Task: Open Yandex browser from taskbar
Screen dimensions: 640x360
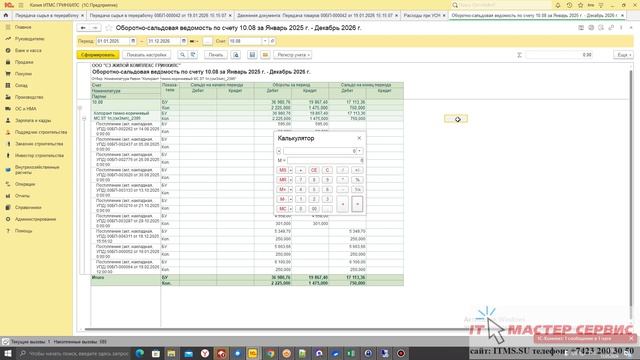Action: pos(205,353)
